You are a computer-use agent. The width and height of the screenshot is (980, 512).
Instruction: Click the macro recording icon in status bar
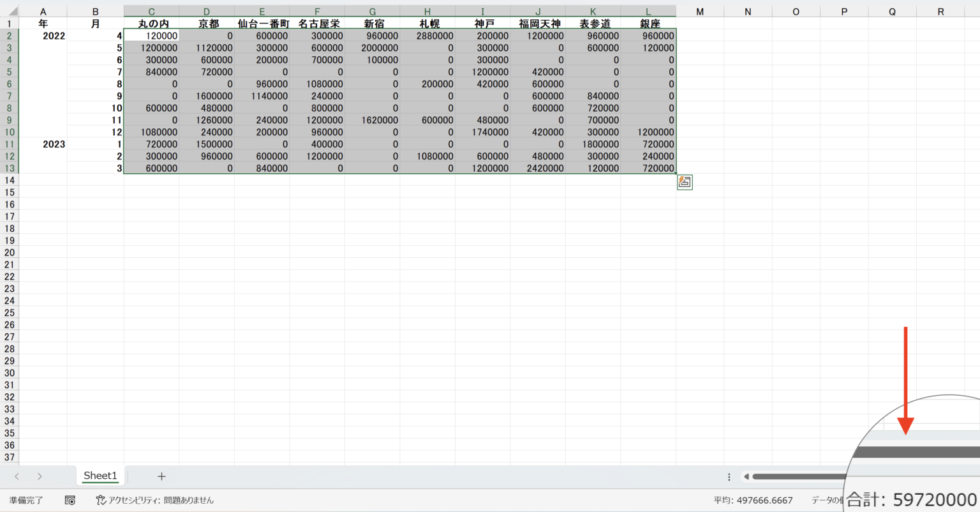coord(70,501)
